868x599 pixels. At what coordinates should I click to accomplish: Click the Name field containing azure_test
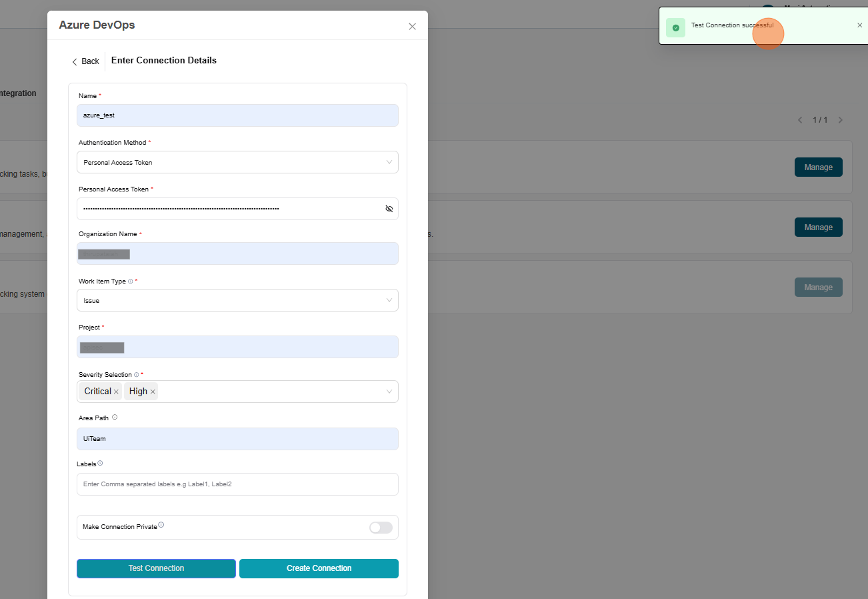pyautogui.click(x=237, y=115)
